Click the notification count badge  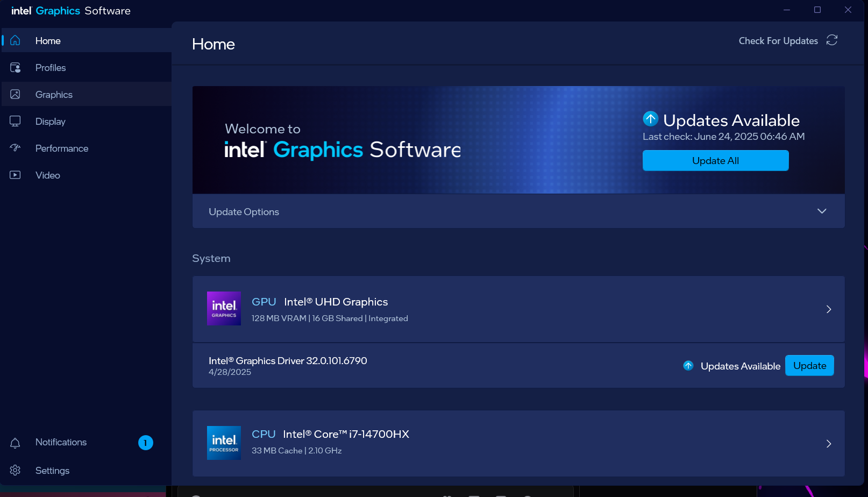[146, 443]
